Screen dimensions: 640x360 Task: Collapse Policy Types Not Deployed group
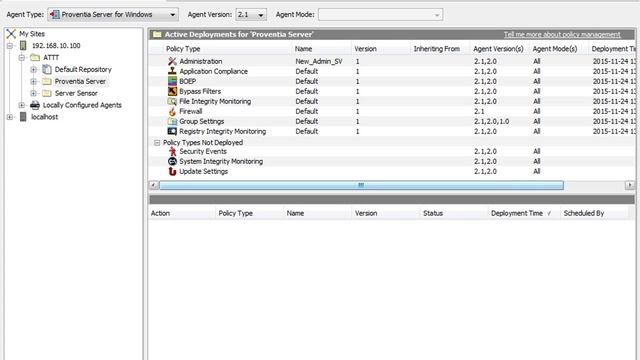pyautogui.click(x=157, y=142)
